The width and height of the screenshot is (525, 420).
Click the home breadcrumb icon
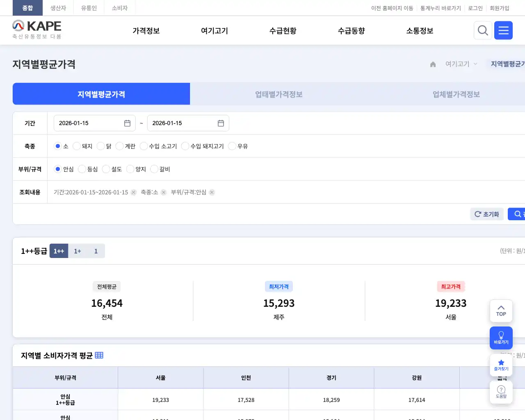[x=433, y=64]
